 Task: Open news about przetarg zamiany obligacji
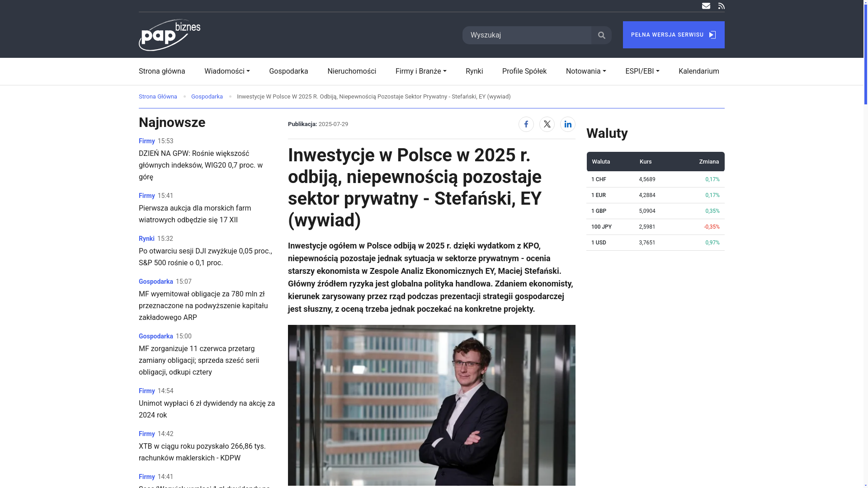pyautogui.click(x=199, y=361)
